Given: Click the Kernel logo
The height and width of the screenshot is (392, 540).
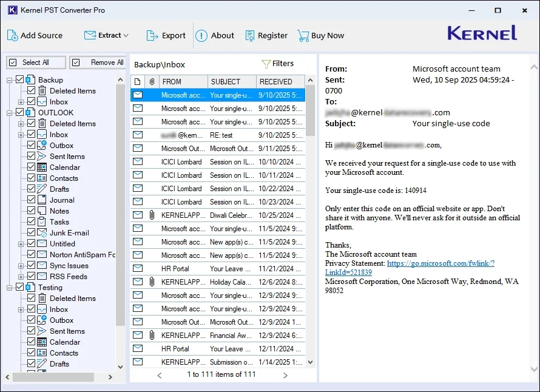Looking at the screenshot, I should (482, 33).
